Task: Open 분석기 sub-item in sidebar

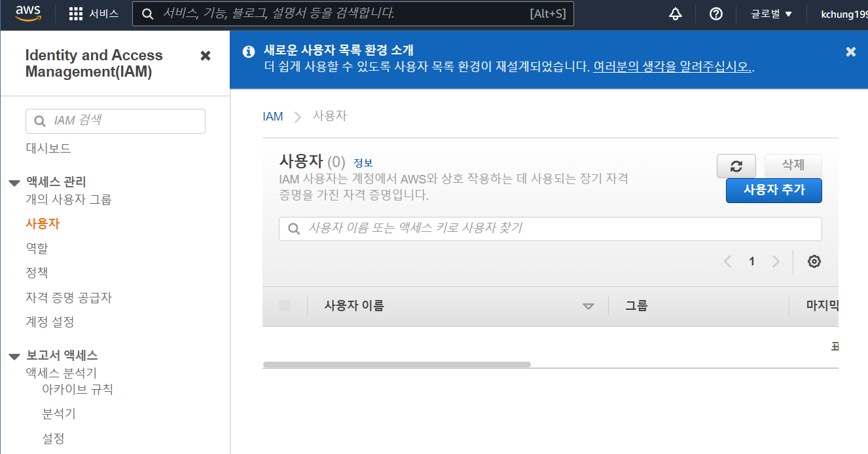Action: [x=59, y=414]
